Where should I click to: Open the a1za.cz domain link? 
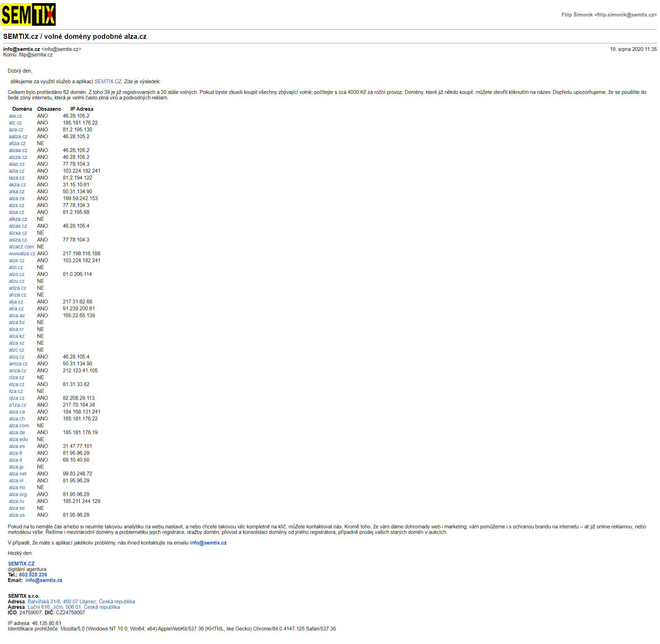(18, 405)
